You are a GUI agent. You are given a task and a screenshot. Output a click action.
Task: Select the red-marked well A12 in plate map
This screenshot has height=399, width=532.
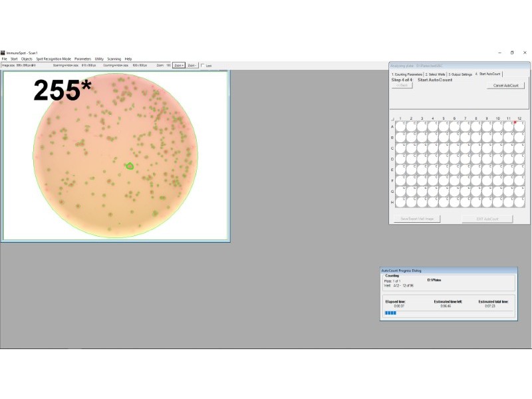519,124
